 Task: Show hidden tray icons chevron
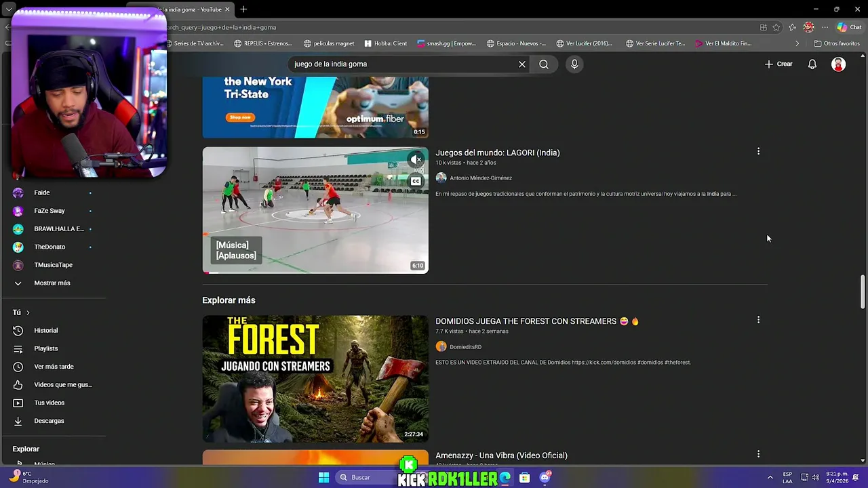tap(770, 477)
